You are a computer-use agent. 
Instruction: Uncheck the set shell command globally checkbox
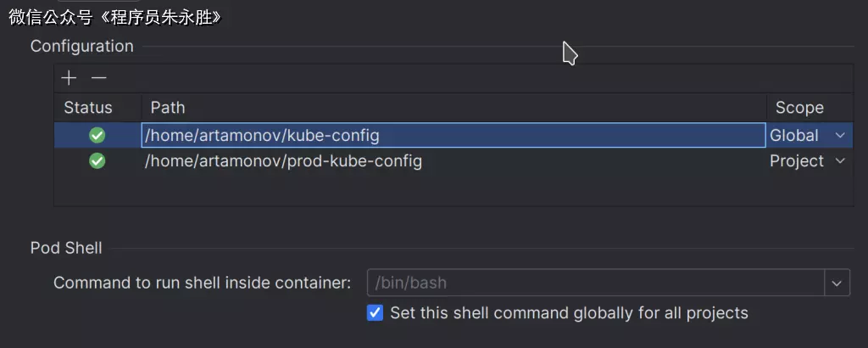click(x=375, y=313)
